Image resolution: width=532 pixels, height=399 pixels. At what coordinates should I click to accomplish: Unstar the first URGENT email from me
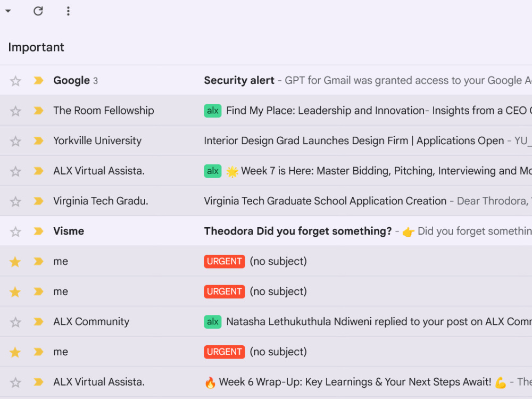15,262
